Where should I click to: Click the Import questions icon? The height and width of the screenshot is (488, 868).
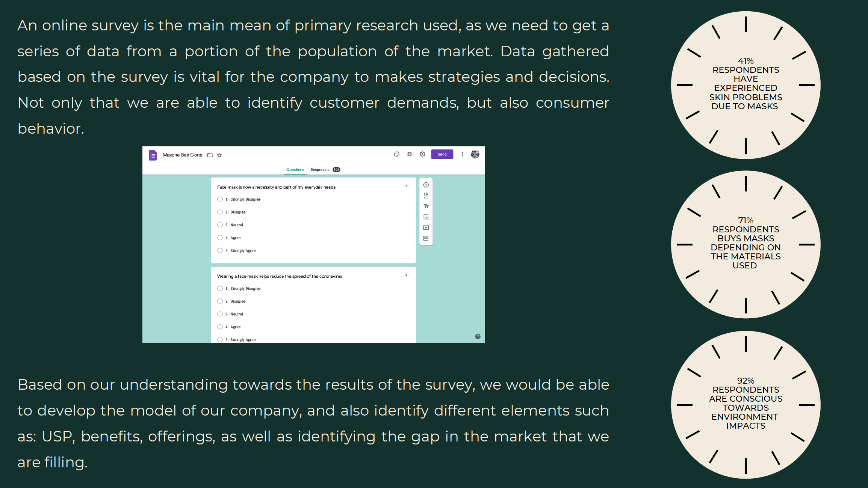click(426, 196)
